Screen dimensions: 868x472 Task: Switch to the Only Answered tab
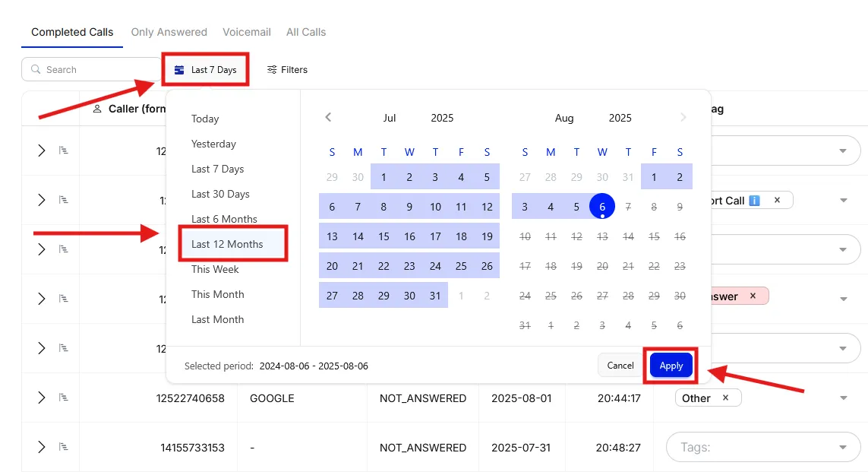point(169,32)
